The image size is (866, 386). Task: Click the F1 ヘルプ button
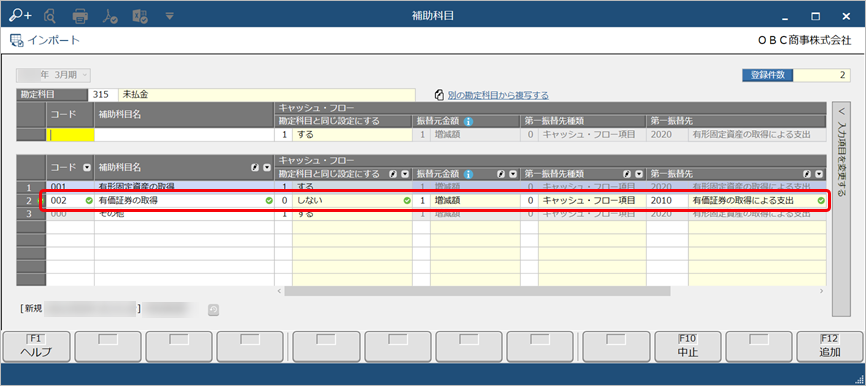[36, 346]
